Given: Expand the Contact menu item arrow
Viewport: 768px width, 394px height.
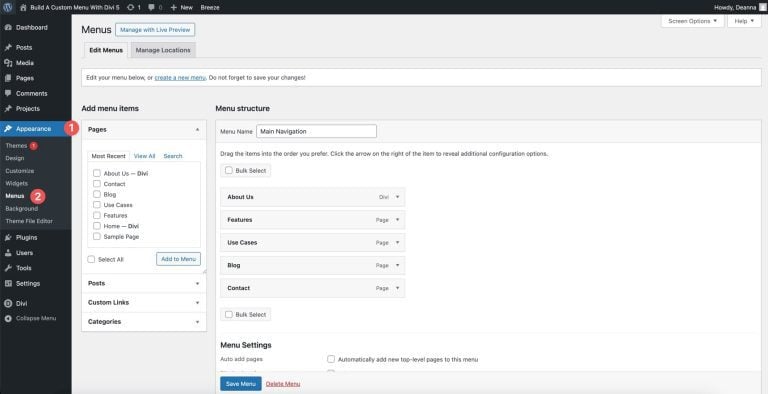Looking at the screenshot, I should coord(397,288).
